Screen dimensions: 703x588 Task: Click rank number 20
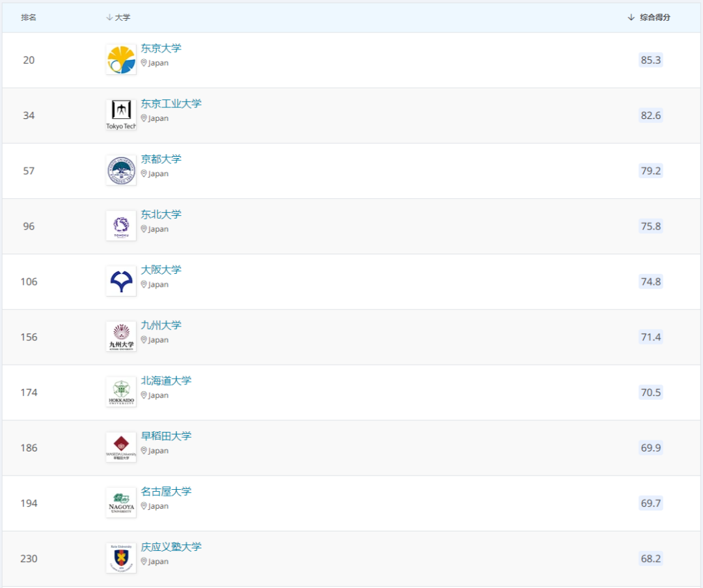(29, 60)
